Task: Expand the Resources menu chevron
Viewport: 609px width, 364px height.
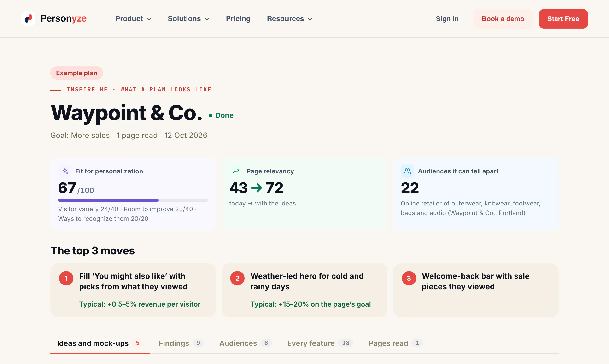Action: (310, 19)
